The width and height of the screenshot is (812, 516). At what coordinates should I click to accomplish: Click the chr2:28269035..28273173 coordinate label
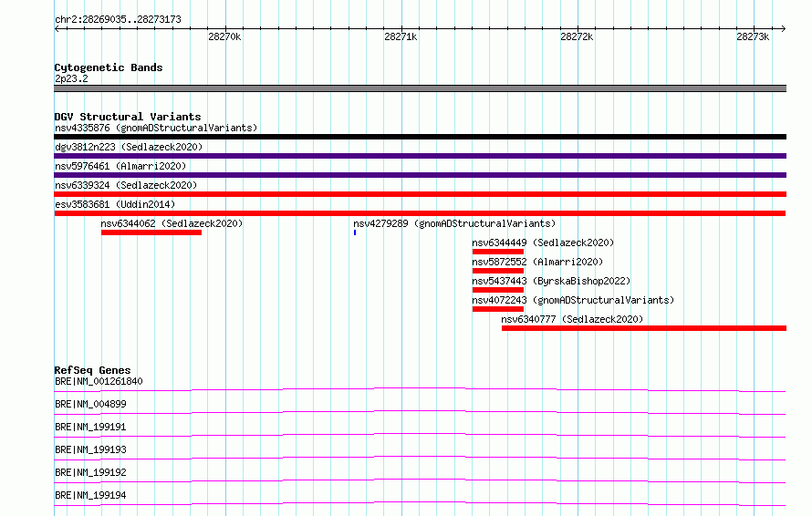coord(118,20)
